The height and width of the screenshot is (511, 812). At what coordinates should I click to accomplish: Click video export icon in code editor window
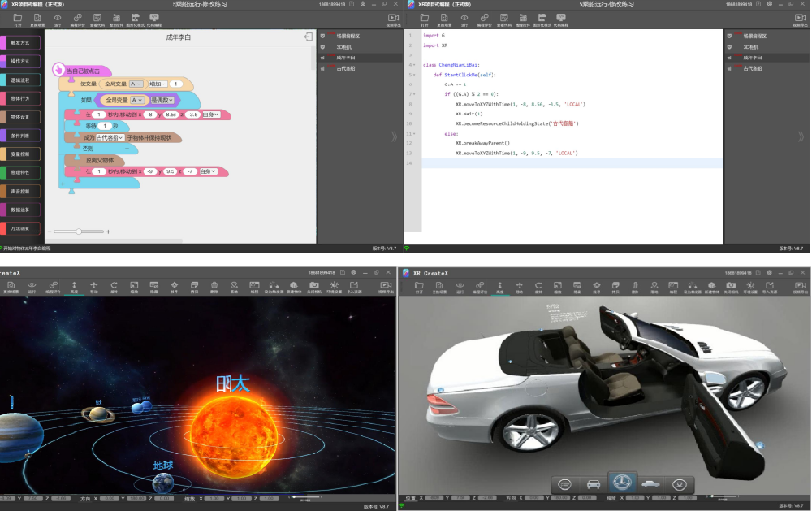click(799, 17)
